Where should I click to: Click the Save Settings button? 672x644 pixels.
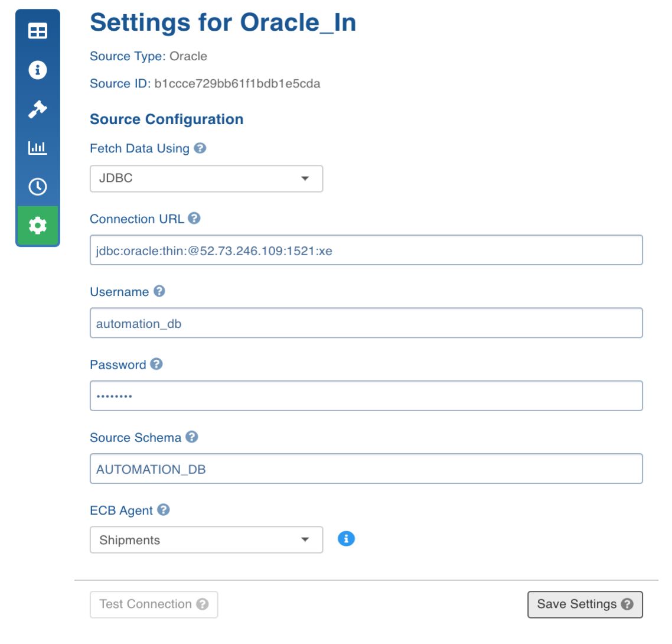585,604
